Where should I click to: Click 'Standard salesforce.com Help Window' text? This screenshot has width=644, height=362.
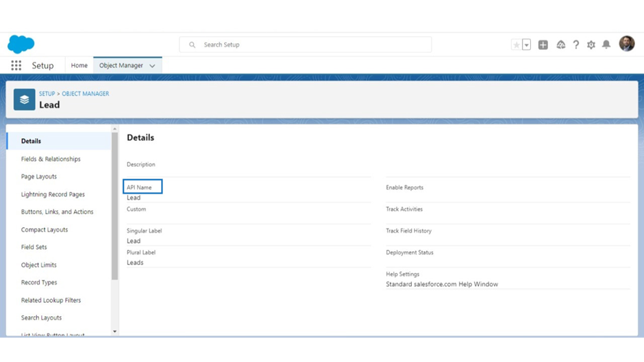pyautogui.click(x=442, y=284)
